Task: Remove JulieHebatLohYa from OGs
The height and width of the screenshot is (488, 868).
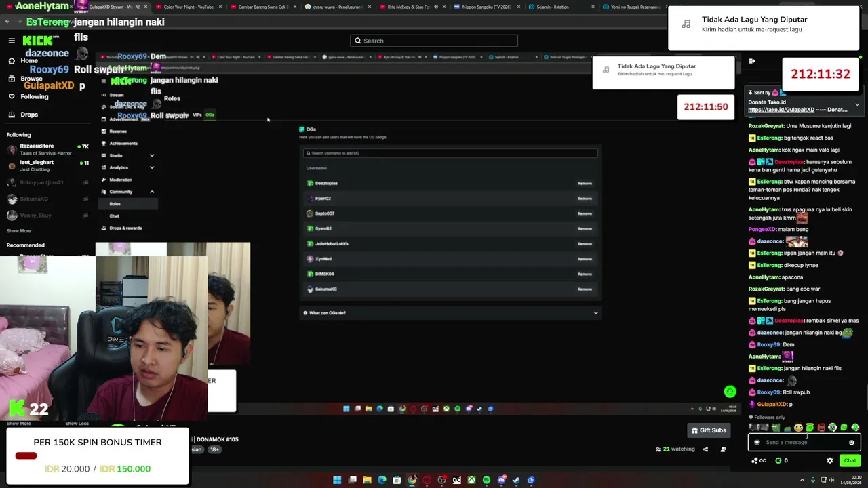Action: [585, 244]
